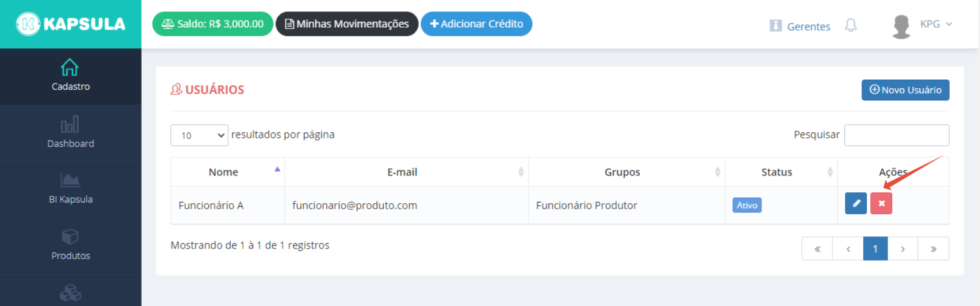980x306 pixels.
Task: Click 'Mostrando de 1 à 1 de 1 registros'
Action: click(250, 246)
